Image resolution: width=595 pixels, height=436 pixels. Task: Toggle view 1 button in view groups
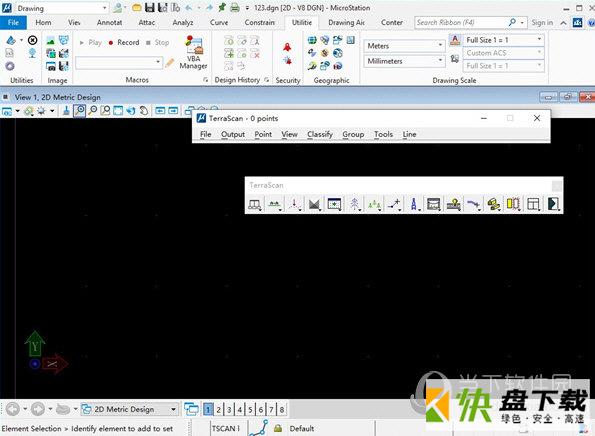pos(208,409)
